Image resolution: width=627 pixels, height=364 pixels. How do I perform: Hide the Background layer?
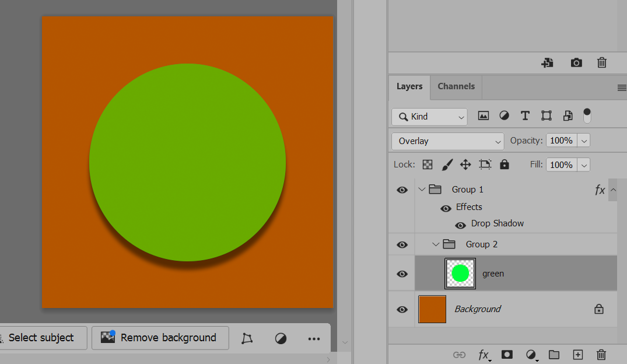[x=402, y=310]
